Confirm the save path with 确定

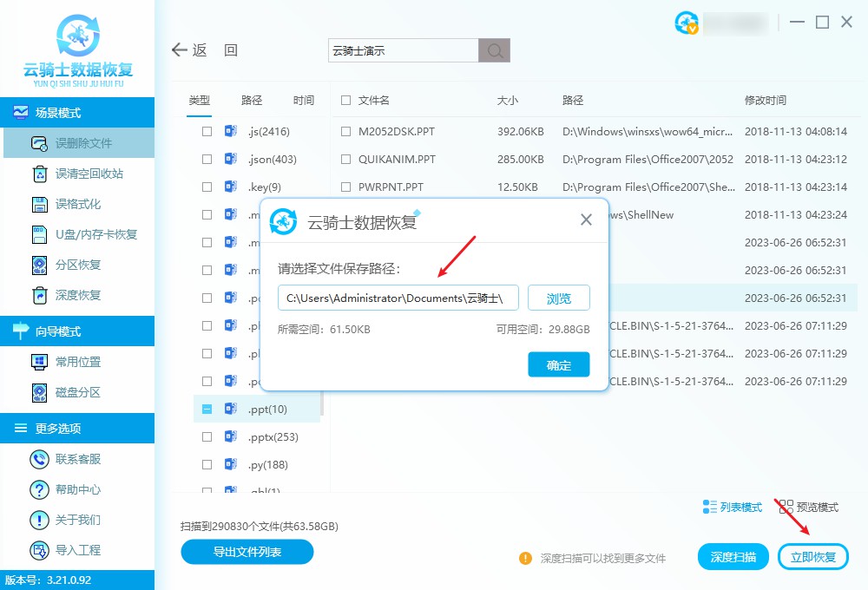pos(558,364)
